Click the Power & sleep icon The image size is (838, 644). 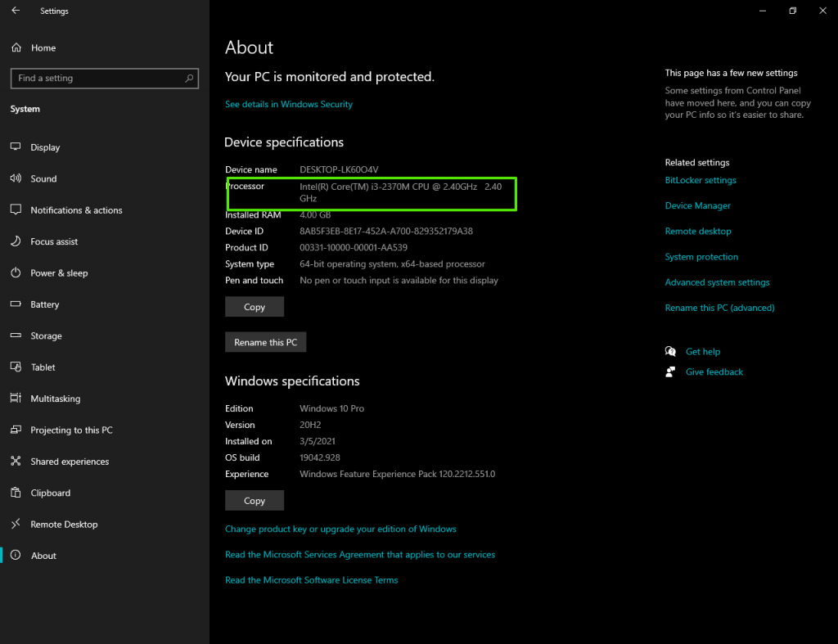click(x=16, y=272)
